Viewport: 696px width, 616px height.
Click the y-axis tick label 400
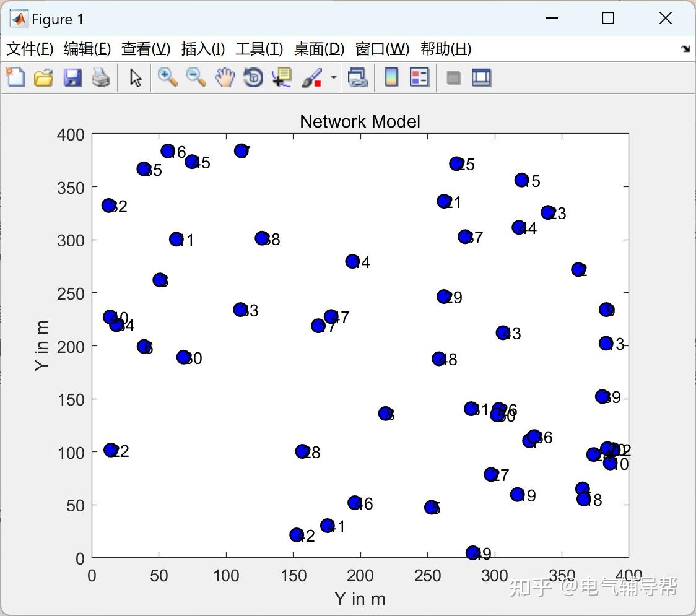point(71,134)
